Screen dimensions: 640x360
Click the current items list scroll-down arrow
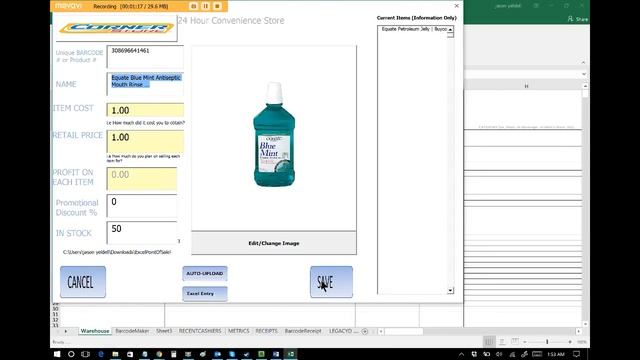450,290
